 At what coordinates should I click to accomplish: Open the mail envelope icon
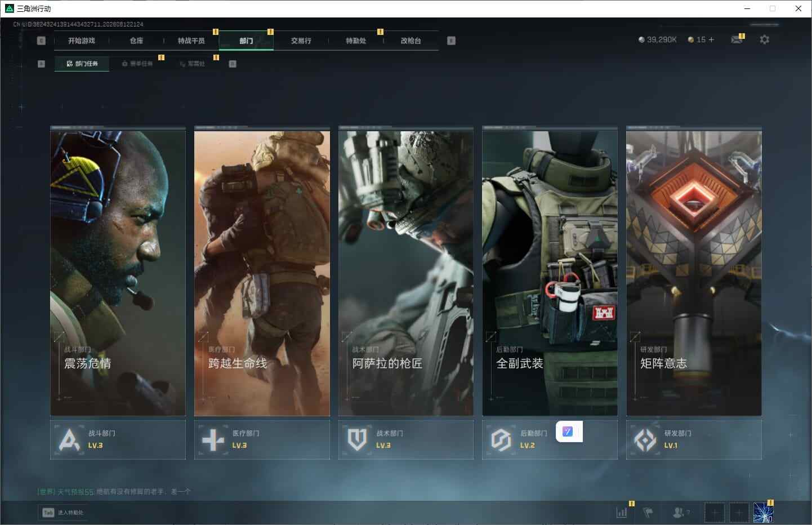737,39
